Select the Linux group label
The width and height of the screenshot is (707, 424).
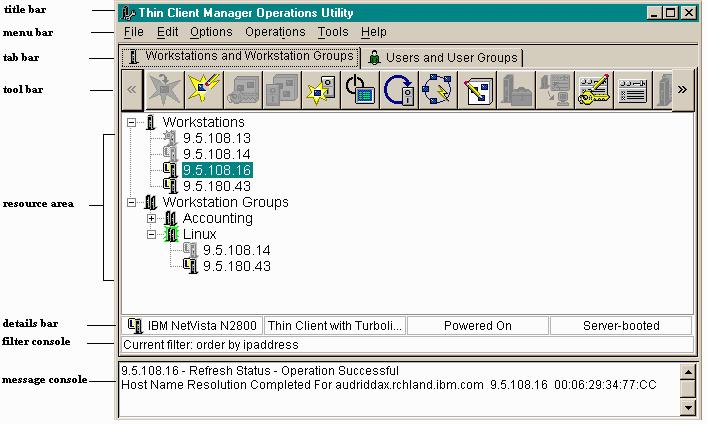click(199, 234)
